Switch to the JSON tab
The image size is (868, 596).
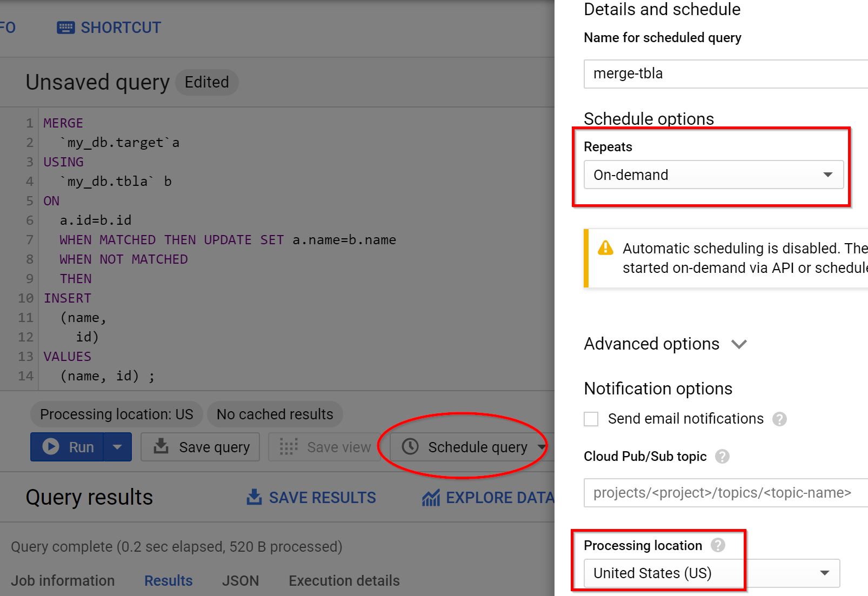[241, 581]
